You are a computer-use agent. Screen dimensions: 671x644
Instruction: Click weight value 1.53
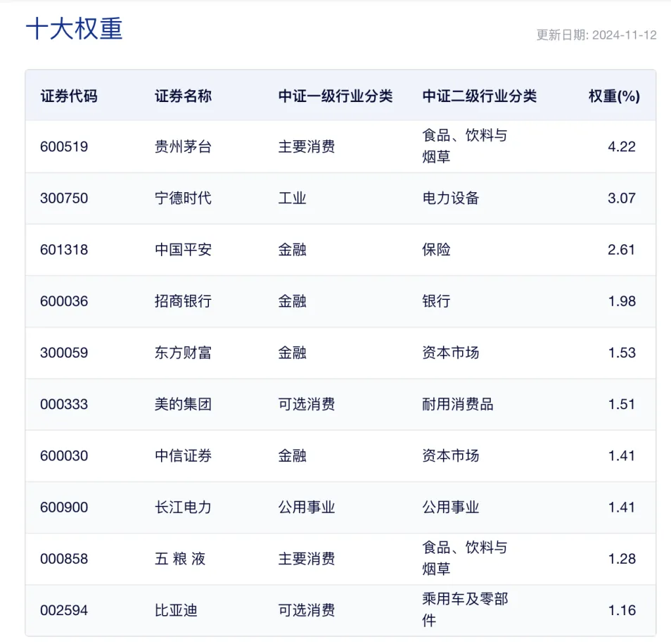click(622, 353)
